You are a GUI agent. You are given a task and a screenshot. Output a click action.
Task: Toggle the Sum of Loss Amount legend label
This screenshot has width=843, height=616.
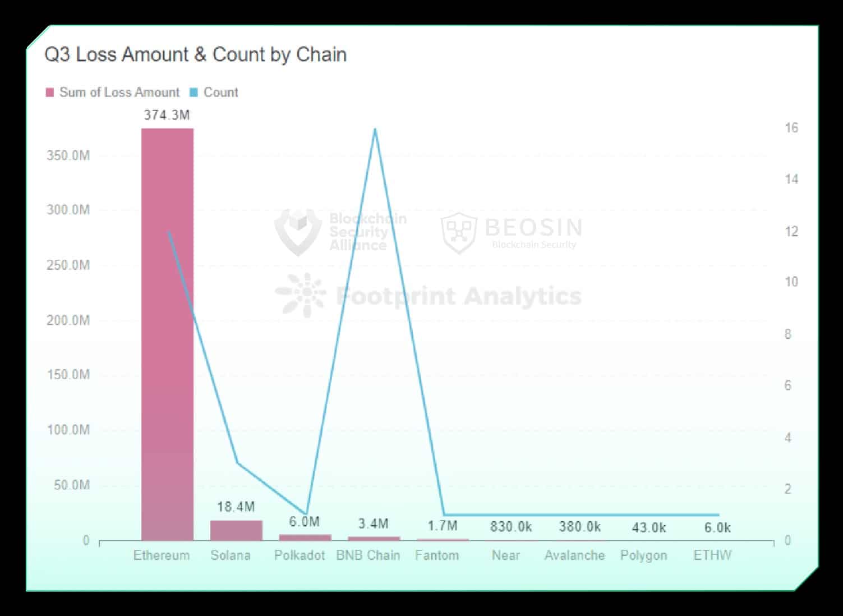click(119, 93)
